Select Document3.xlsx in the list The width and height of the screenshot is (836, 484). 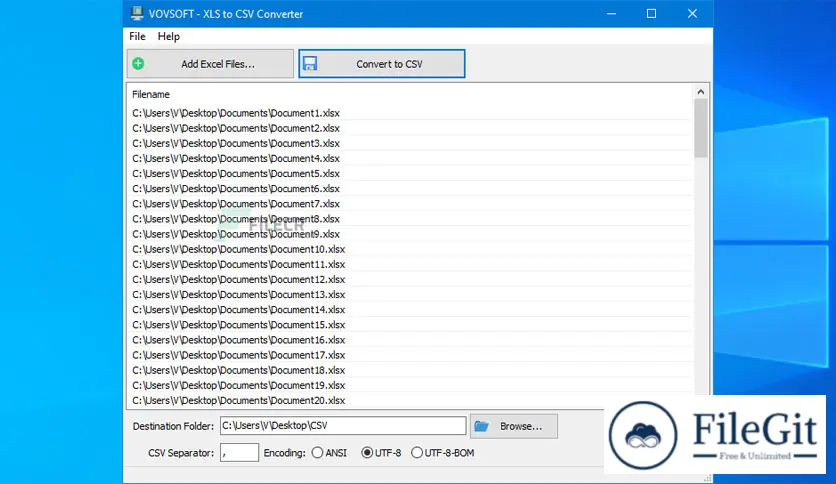point(236,143)
